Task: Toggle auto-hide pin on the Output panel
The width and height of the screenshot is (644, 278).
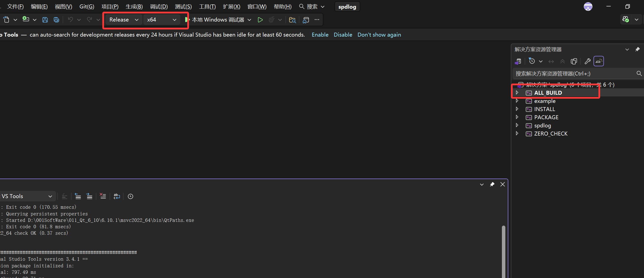Action: (492, 185)
